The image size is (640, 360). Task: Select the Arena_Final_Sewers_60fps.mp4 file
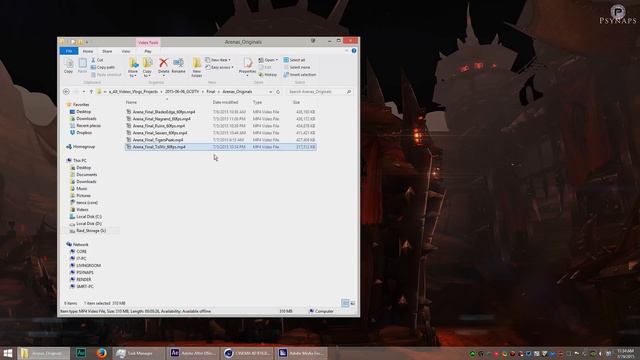click(220, 133)
